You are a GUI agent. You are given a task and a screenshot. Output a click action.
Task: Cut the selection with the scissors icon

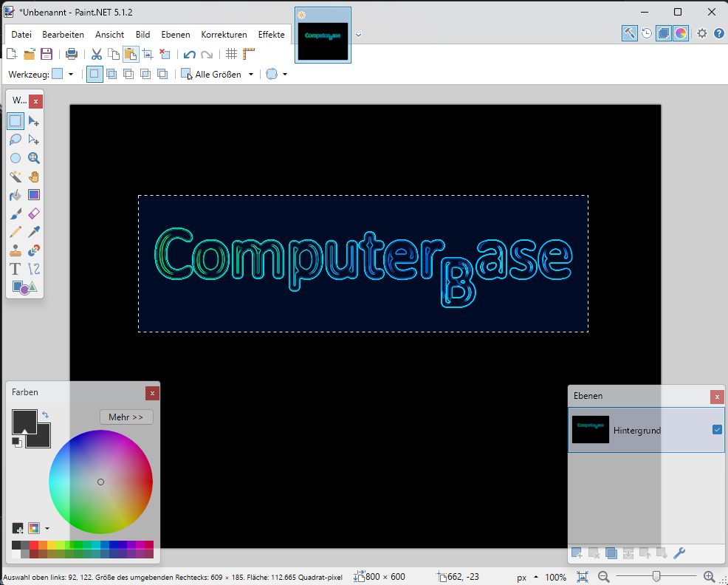[97, 54]
